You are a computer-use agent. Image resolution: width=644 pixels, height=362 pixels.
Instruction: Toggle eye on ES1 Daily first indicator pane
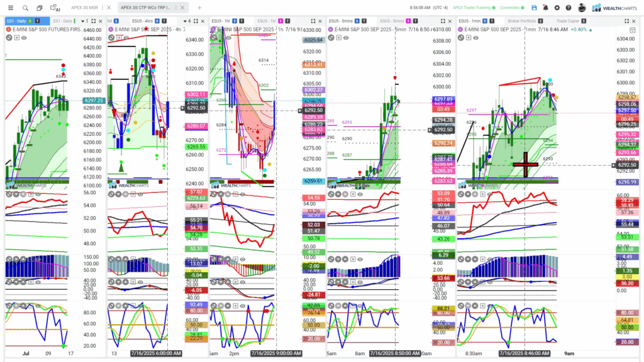[x=38, y=194]
